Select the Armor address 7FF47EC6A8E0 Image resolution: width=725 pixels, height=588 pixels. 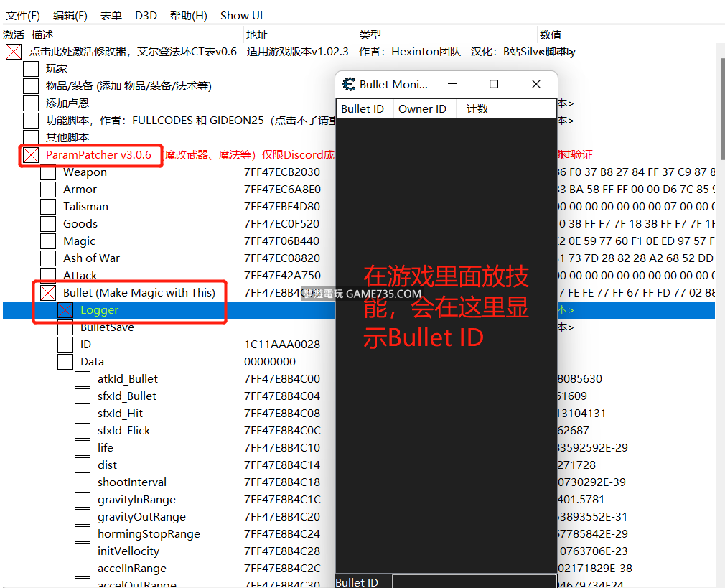[282, 190]
